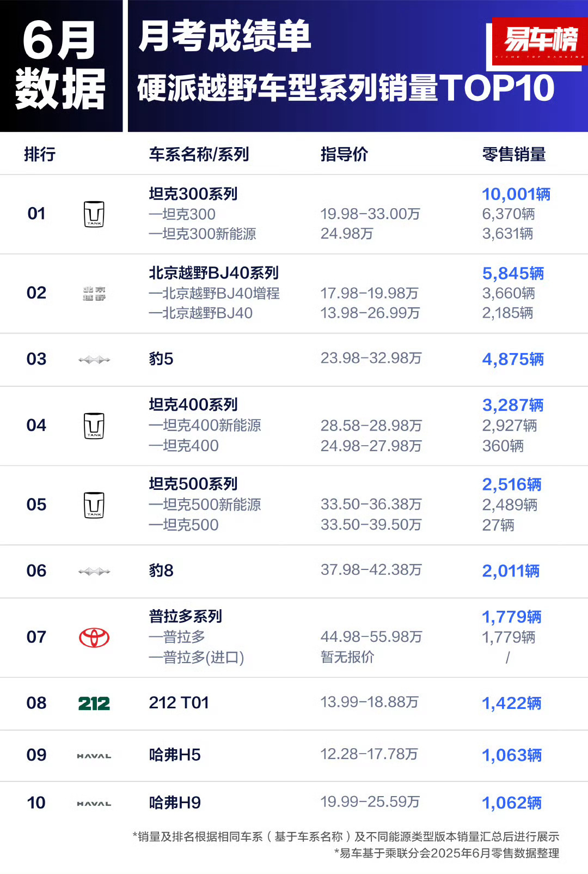Open the 坦克300系列 series title
Viewport: 588px width, 874px height.
[x=193, y=194]
